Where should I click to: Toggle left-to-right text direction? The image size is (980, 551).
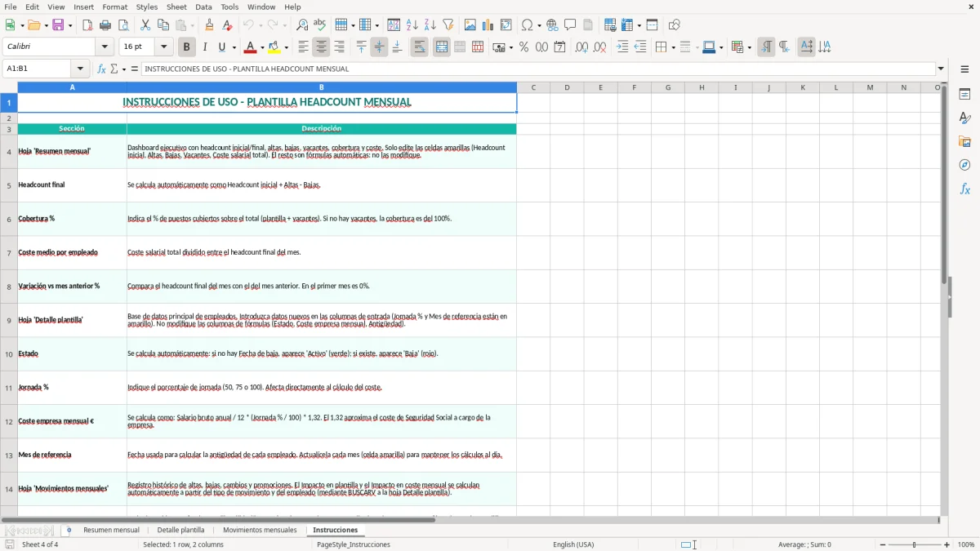[766, 47]
